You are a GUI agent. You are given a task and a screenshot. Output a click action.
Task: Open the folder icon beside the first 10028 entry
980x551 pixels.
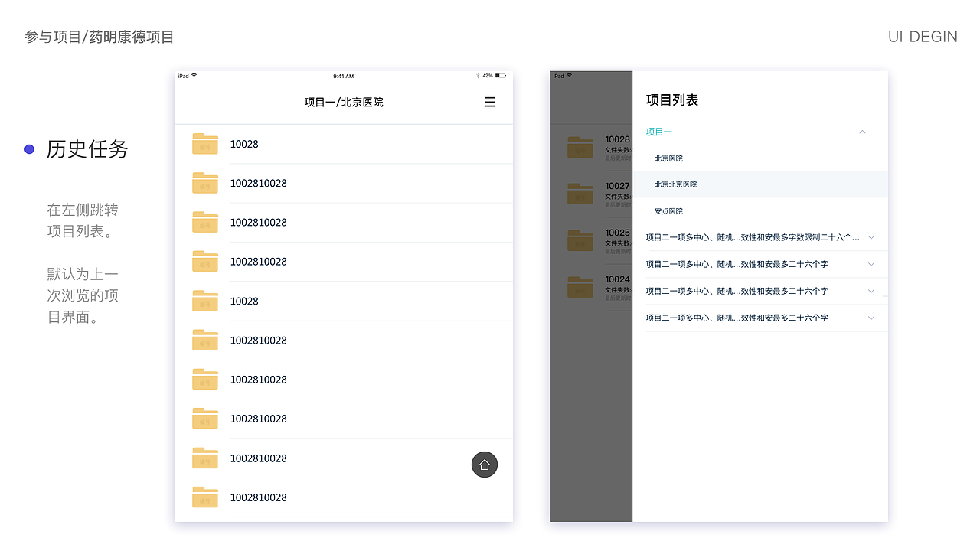[204, 143]
